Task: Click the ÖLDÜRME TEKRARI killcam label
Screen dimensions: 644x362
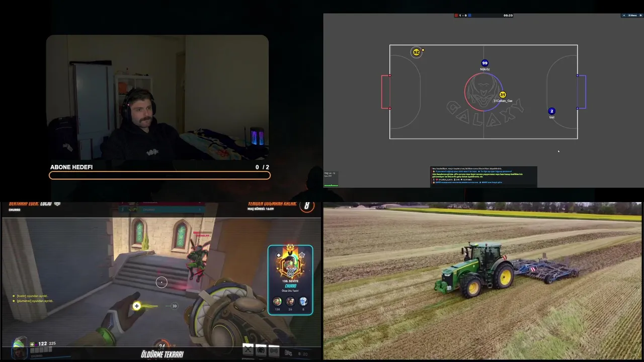Action: coord(162,354)
